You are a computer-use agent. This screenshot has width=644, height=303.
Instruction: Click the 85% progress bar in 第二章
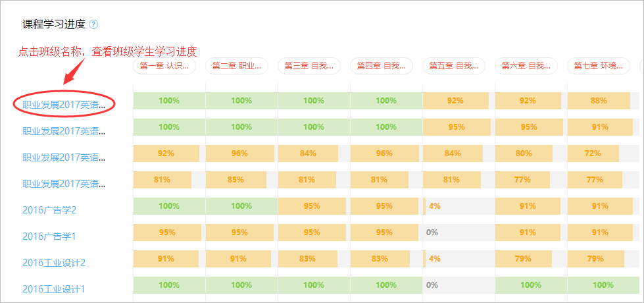236,180
